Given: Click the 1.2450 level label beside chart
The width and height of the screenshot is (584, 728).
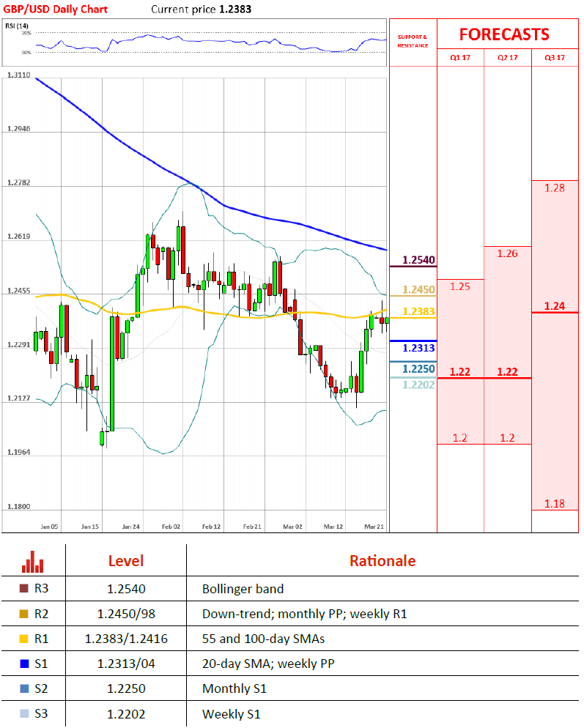Looking at the screenshot, I should pyautogui.click(x=418, y=290).
